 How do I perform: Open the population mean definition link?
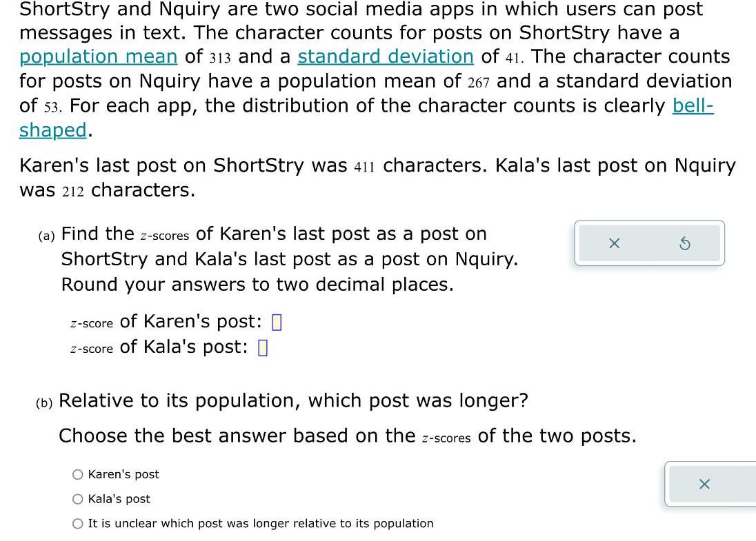pos(98,57)
